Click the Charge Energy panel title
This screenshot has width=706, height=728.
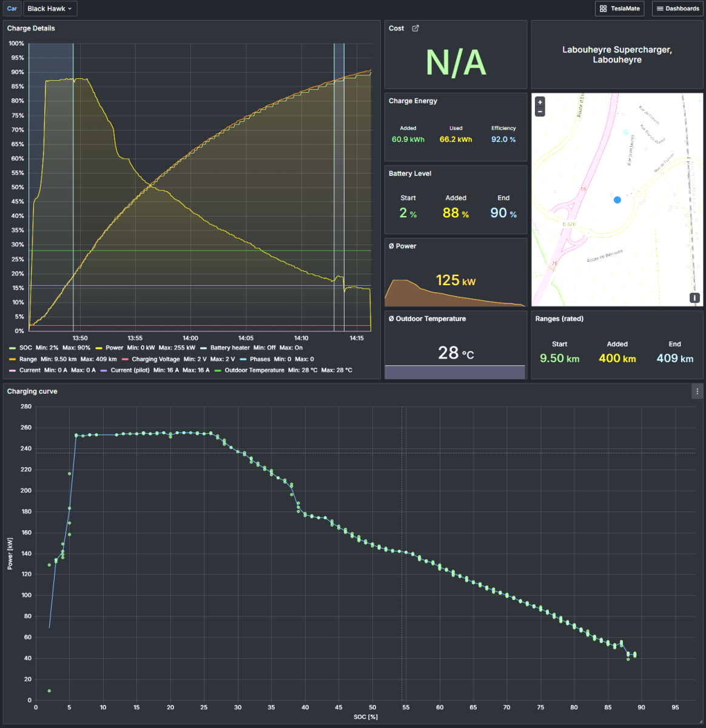click(412, 101)
